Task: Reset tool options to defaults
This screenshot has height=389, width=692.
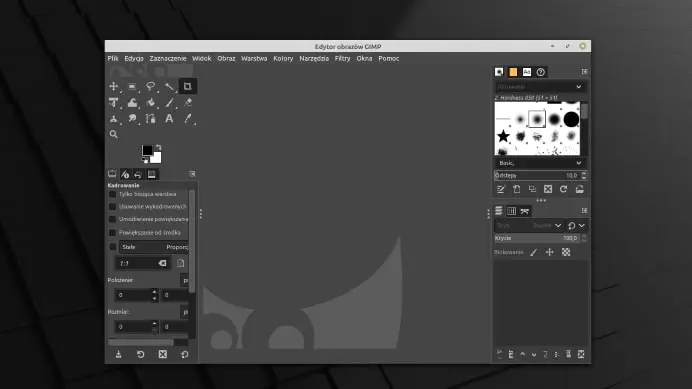Action: [x=184, y=354]
